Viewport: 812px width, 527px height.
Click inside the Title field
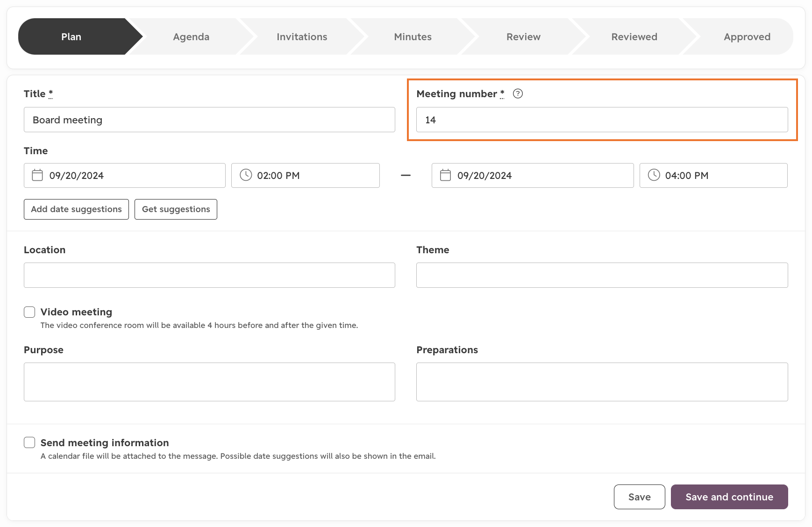point(209,120)
